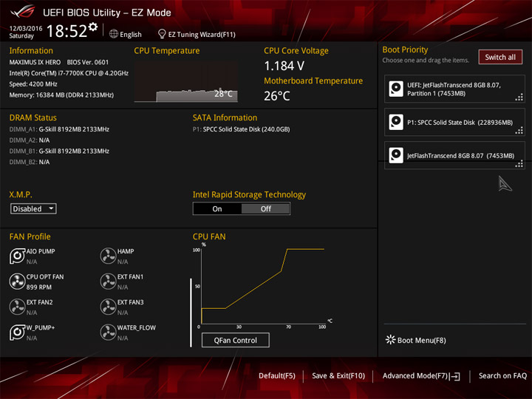Click Memory: 16384 MB info line
Screen dimensions: 532x399
[61, 95]
